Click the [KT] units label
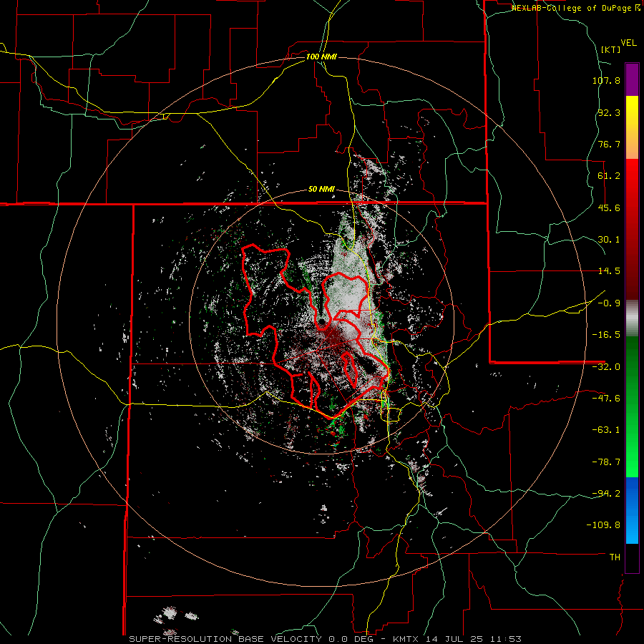Viewport: 644px width, 644px height. click(x=610, y=49)
